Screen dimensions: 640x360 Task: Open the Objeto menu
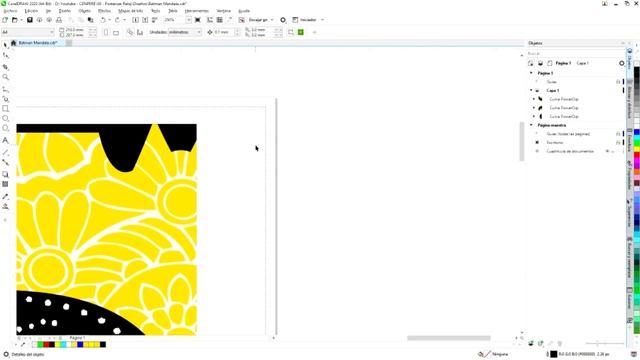[84, 11]
